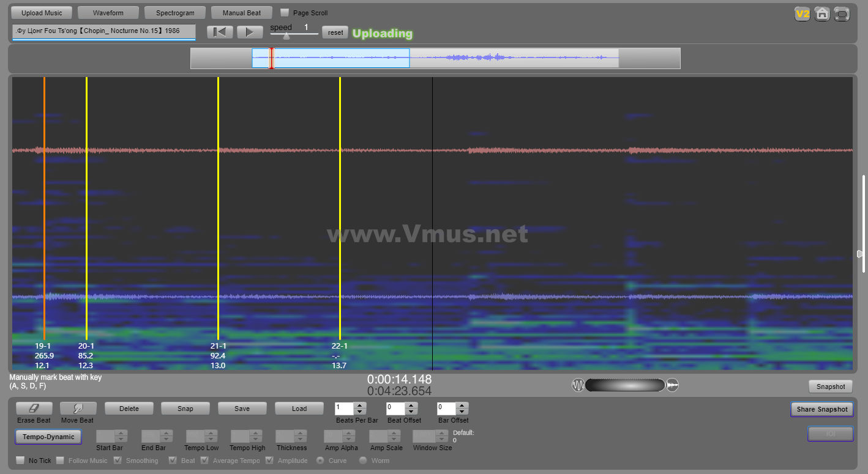Click the Share Snapshot button
The width and height of the screenshot is (868, 474).
point(821,409)
